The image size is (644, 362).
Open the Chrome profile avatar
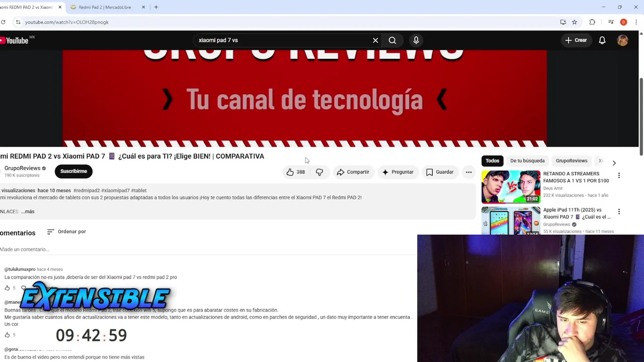(623, 22)
